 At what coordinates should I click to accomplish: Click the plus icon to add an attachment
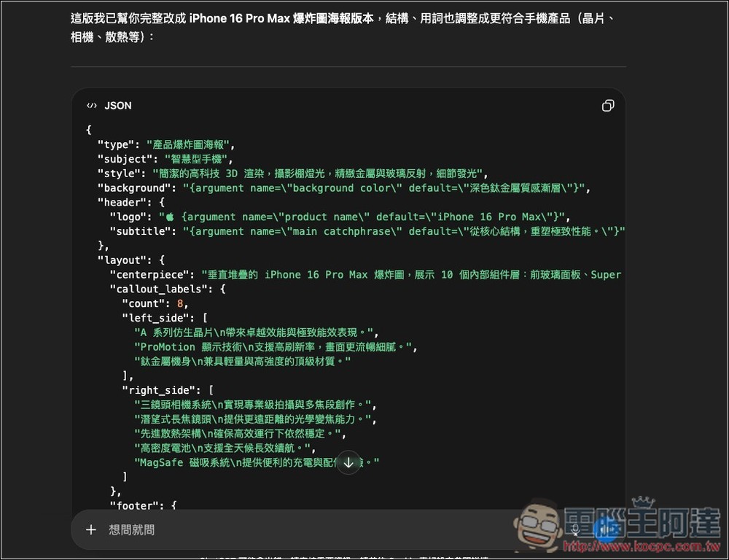(x=91, y=529)
